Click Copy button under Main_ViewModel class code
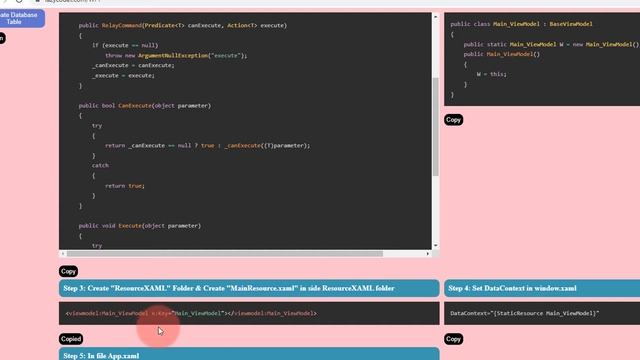The image size is (640, 360). coord(453,120)
